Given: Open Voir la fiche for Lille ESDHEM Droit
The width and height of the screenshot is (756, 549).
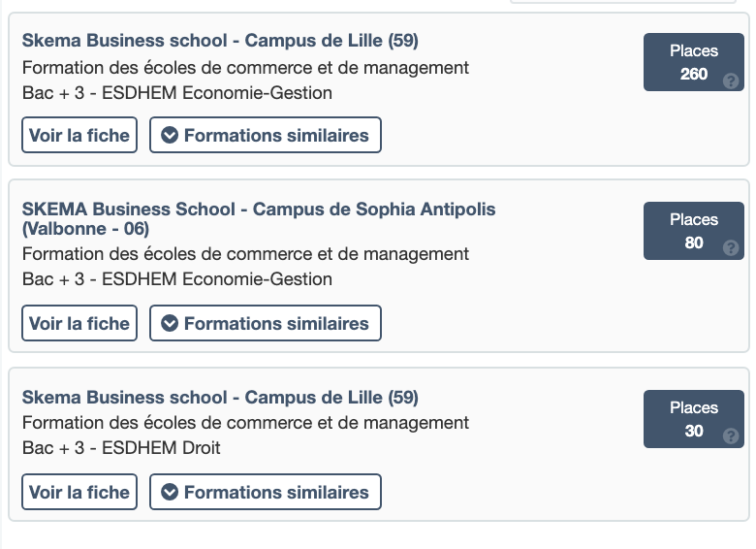Looking at the screenshot, I should (79, 493).
